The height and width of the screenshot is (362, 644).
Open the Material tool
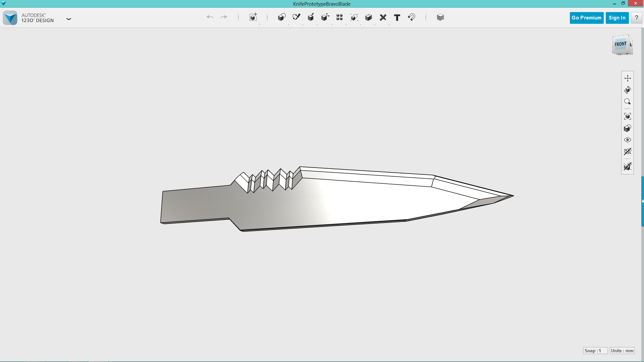click(440, 17)
